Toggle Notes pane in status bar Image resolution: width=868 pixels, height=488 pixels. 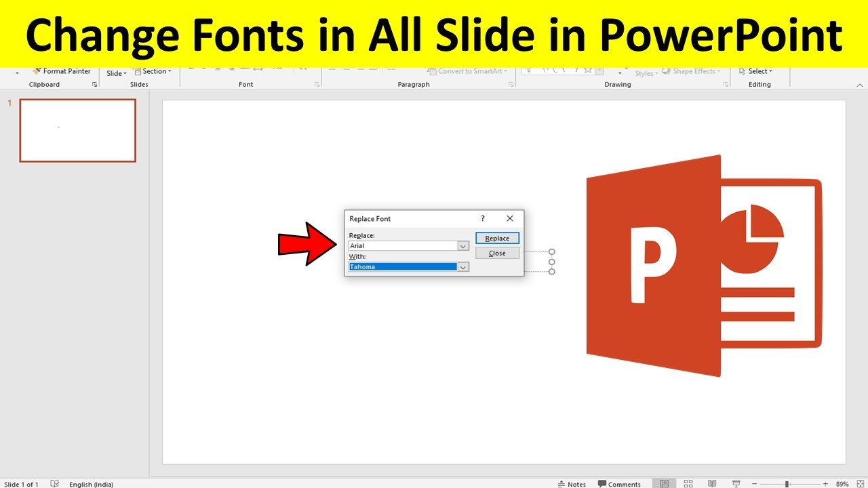572,484
